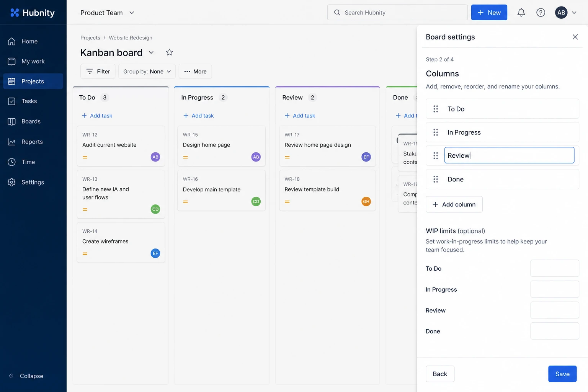Screen dimensions: 588x392
Task: Save the board settings
Action: [562, 374]
